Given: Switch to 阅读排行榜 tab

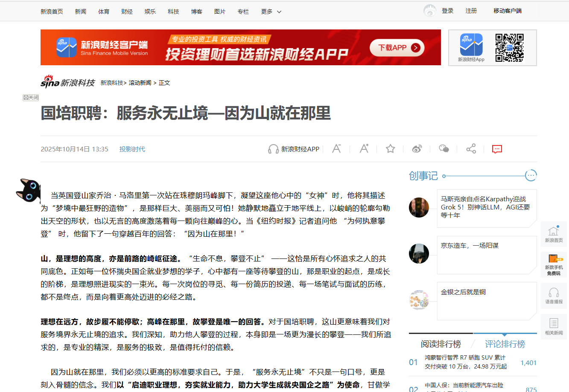Looking at the screenshot, I should click(x=441, y=344).
